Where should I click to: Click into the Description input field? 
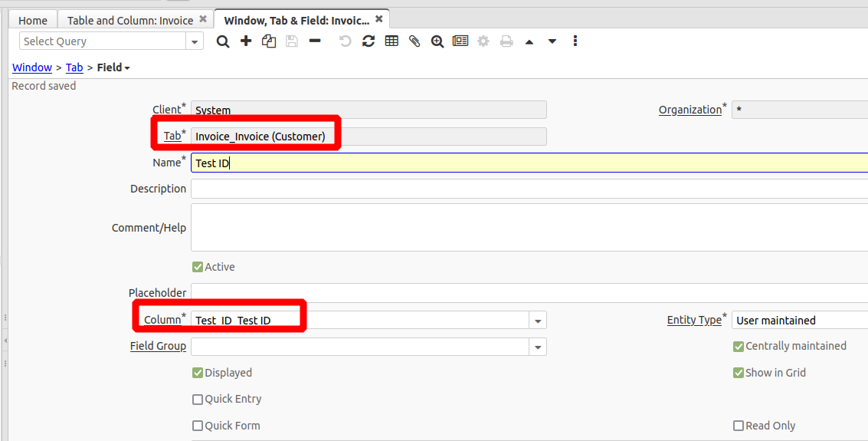[529, 189]
